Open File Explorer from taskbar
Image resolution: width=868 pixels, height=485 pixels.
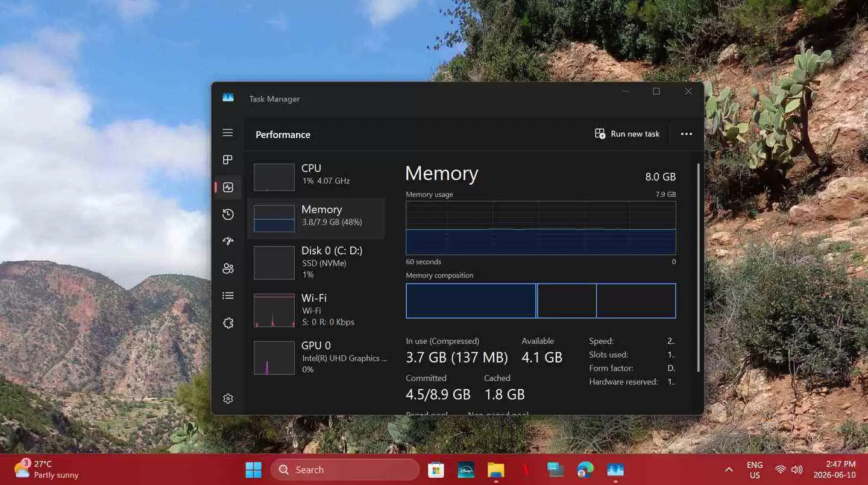495,470
